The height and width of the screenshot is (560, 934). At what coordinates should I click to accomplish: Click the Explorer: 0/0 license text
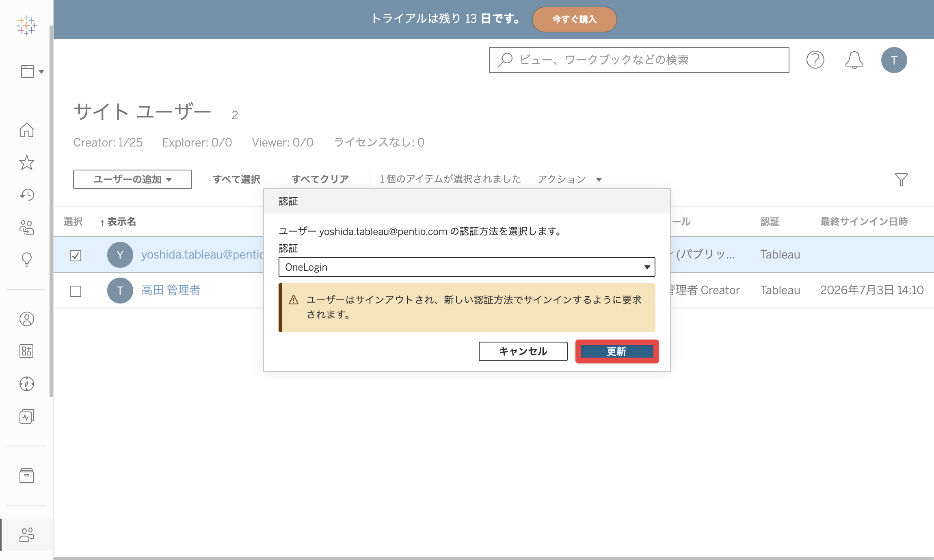[197, 142]
